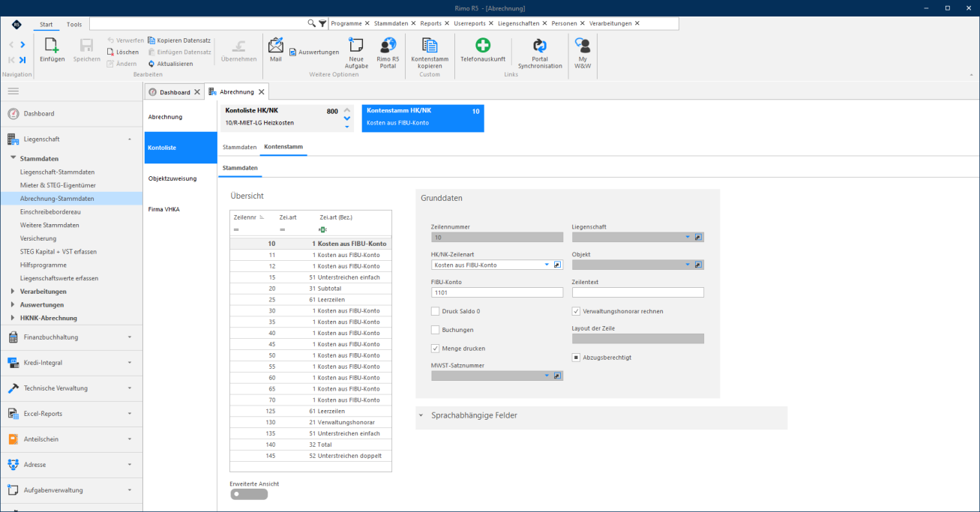Toggle the hamburger menu in the sidebar
The height and width of the screenshot is (512, 980).
(13, 91)
